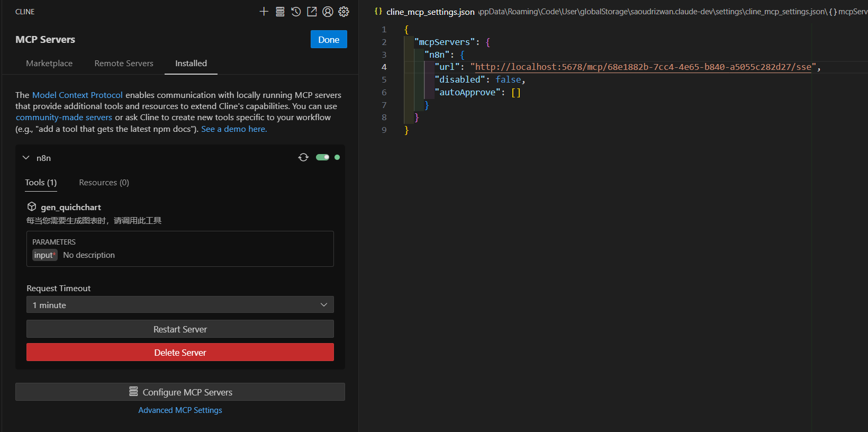Click the false value on line 5
868x432 pixels.
(508, 79)
